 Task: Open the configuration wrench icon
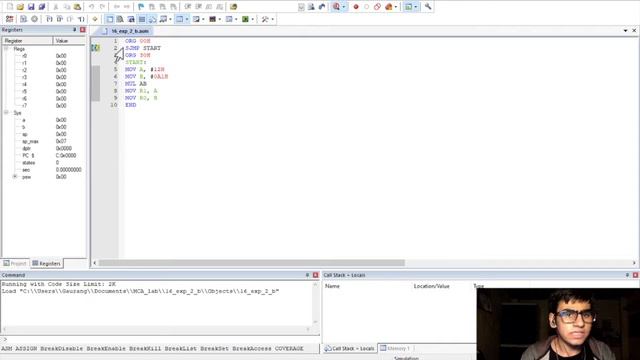428,7
